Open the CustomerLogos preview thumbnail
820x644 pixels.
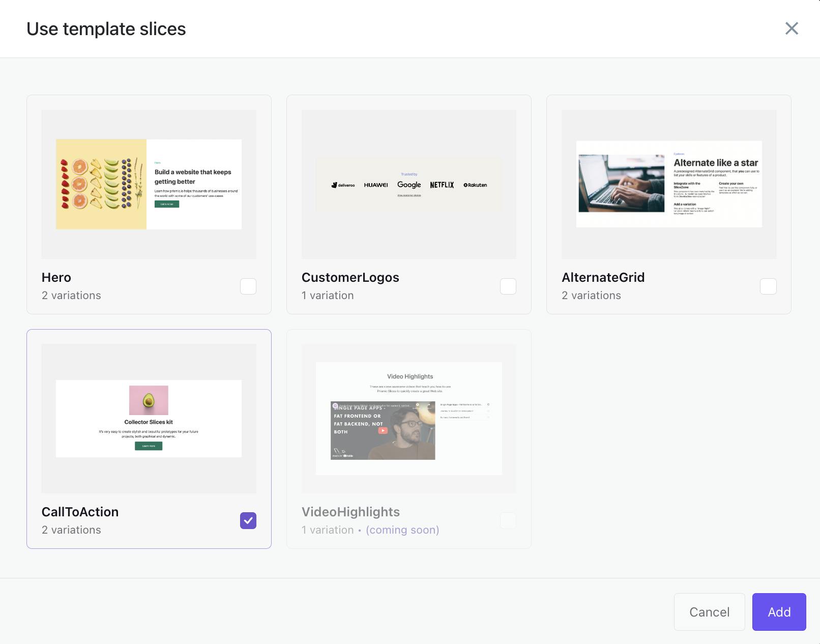[x=409, y=184]
